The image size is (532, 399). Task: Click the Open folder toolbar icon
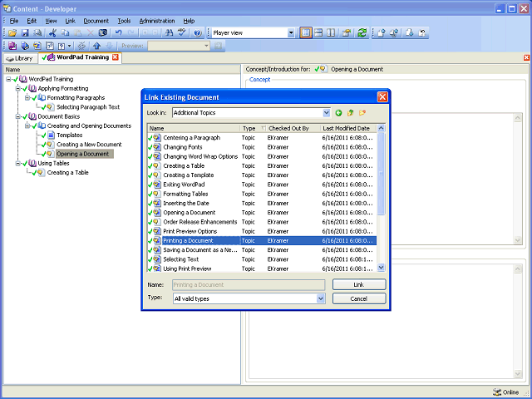(x=12, y=32)
